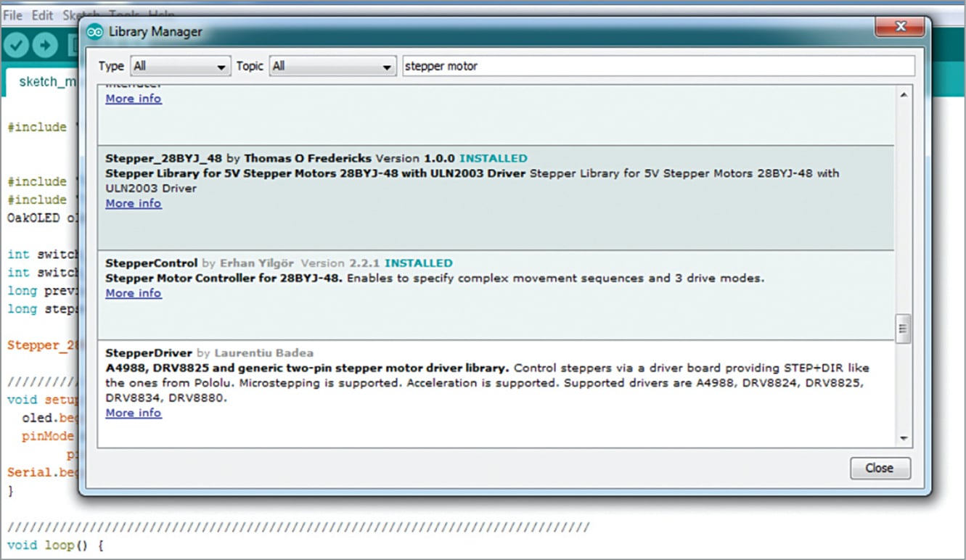
Task: Open the Edit menu
Action: [43, 15]
